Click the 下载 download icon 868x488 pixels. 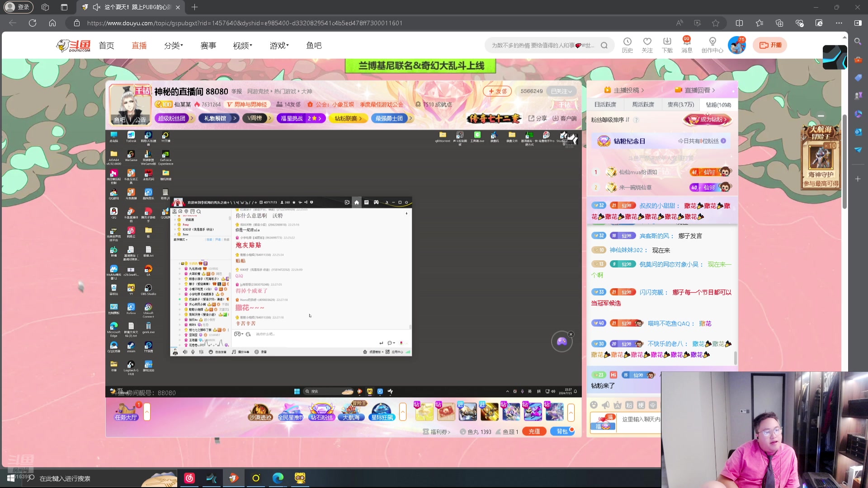click(x=667, y=45)
